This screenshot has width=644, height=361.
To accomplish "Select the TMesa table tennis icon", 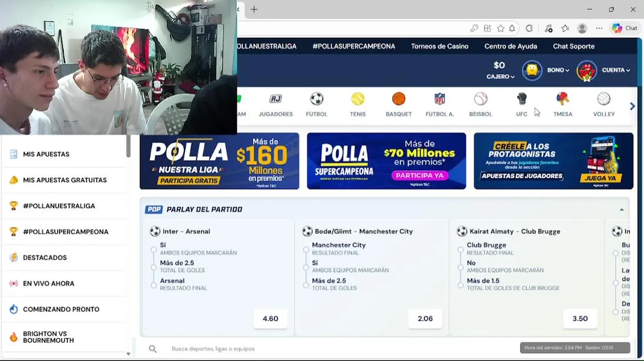I will (563, 99).
